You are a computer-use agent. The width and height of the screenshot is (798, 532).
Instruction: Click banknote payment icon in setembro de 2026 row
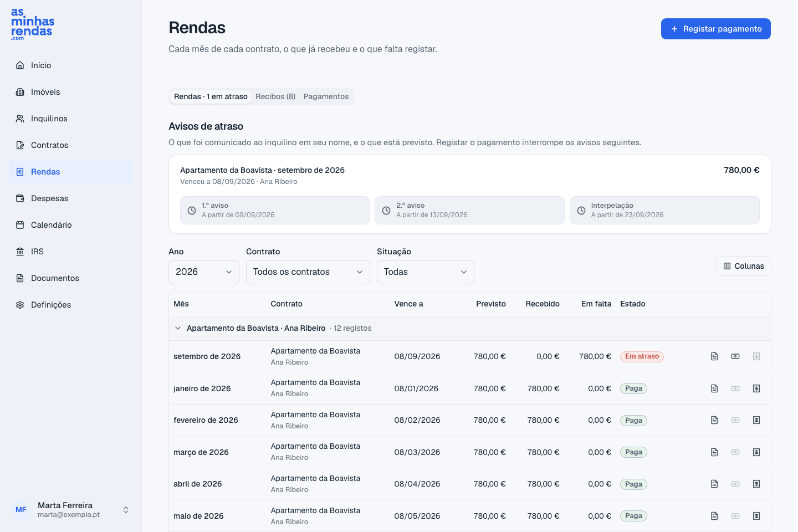735,356
